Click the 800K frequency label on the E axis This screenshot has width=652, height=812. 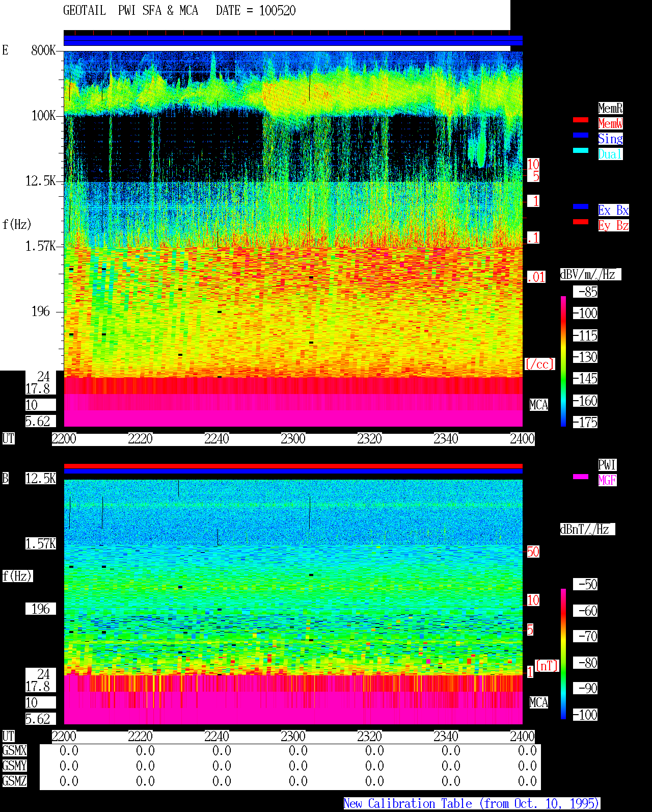pyautogui.click(x=43, y=50)
